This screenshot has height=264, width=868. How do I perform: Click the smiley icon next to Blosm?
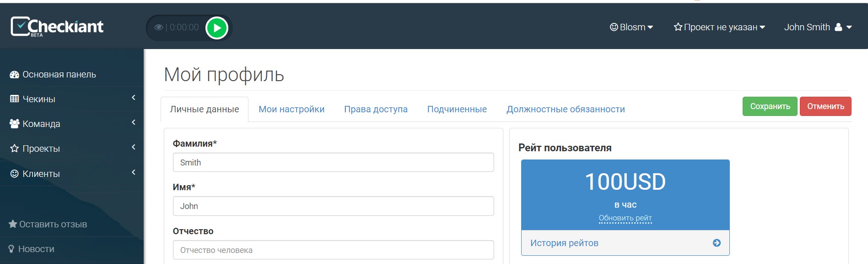pyautogui.click(x=614, y=27)
